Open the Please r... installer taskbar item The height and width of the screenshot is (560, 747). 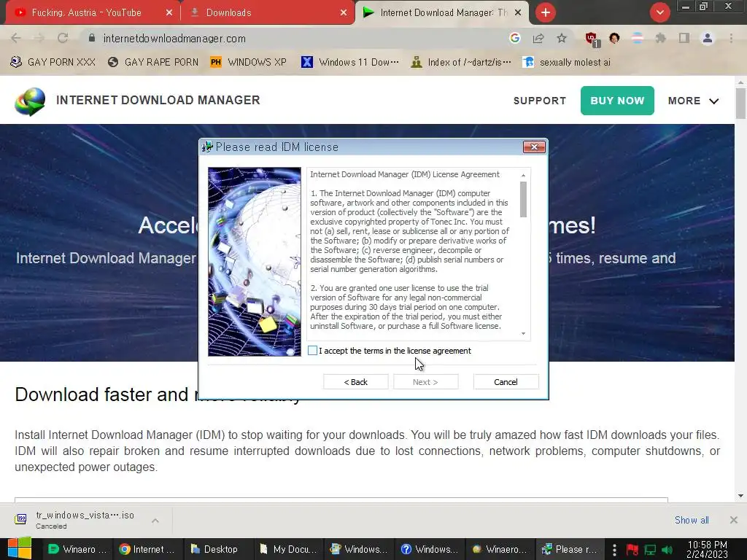(x=570, y=550)
